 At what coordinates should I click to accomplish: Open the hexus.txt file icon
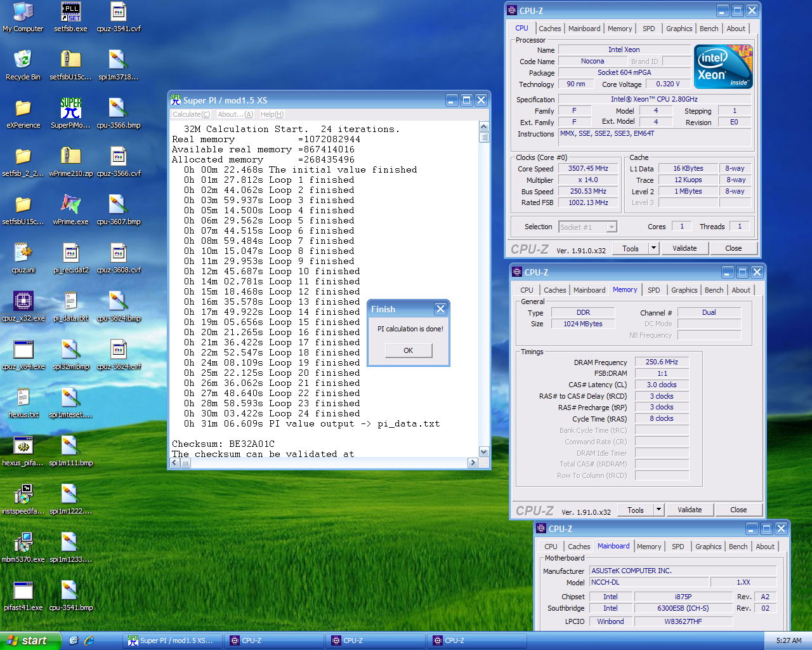[x=23, y=403]
